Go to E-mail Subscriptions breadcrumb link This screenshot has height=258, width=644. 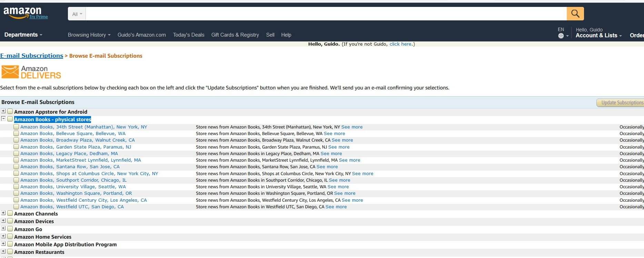click(32, 56)
